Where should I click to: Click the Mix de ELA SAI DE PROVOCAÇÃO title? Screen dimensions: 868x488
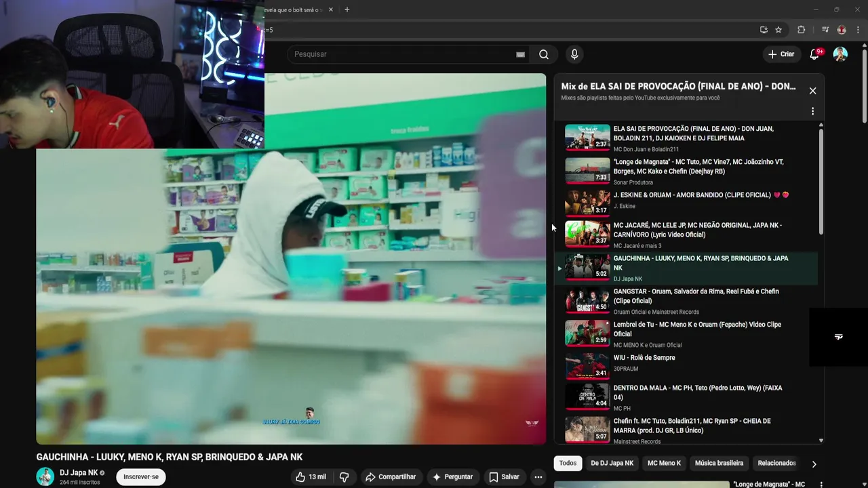(678, 87)
